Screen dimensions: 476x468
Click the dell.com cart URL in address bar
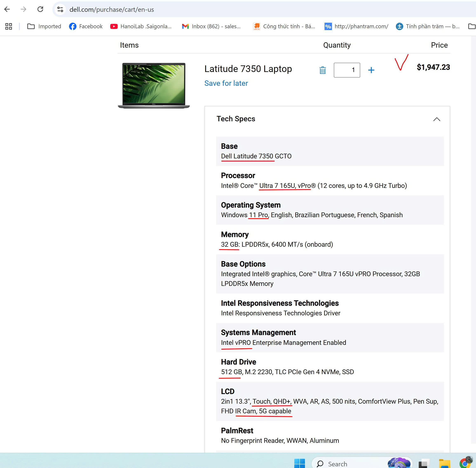(x=111, y=9)
